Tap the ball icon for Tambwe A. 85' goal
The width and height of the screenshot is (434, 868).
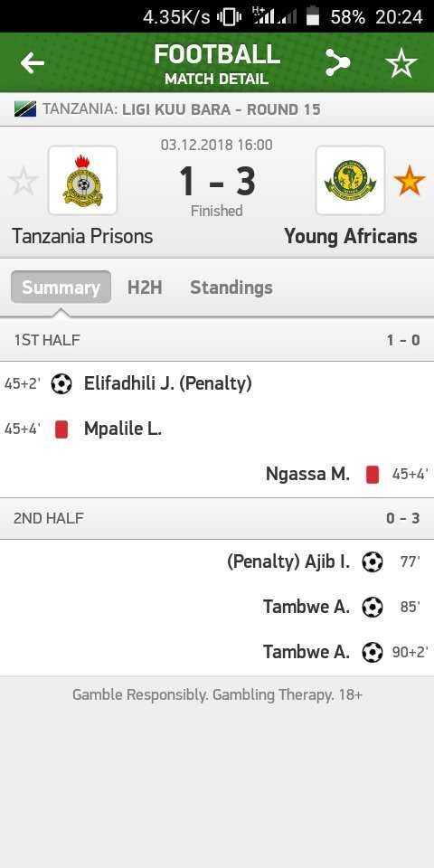[373, 608]
